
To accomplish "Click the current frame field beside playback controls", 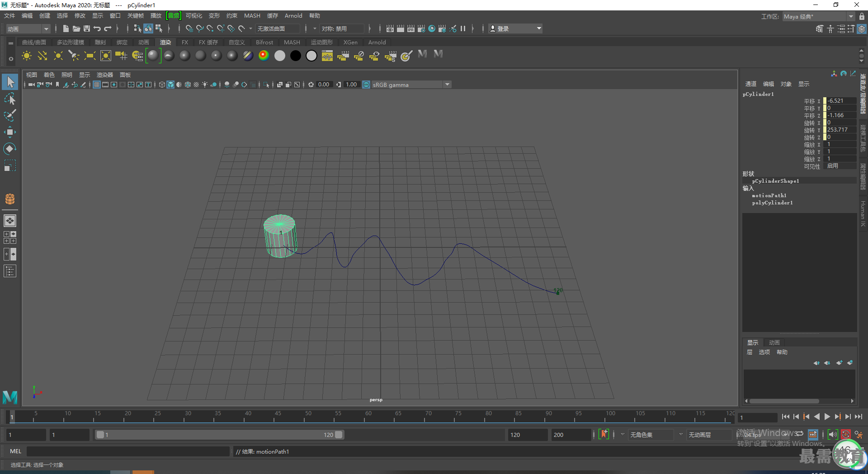I will pos(758,417).
